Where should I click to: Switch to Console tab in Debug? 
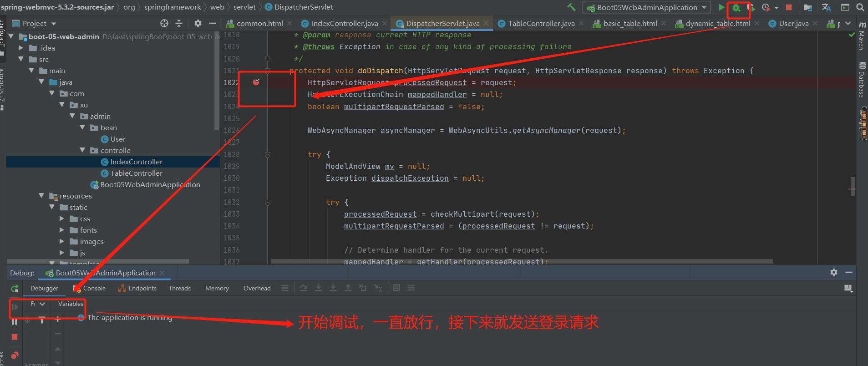90,288
